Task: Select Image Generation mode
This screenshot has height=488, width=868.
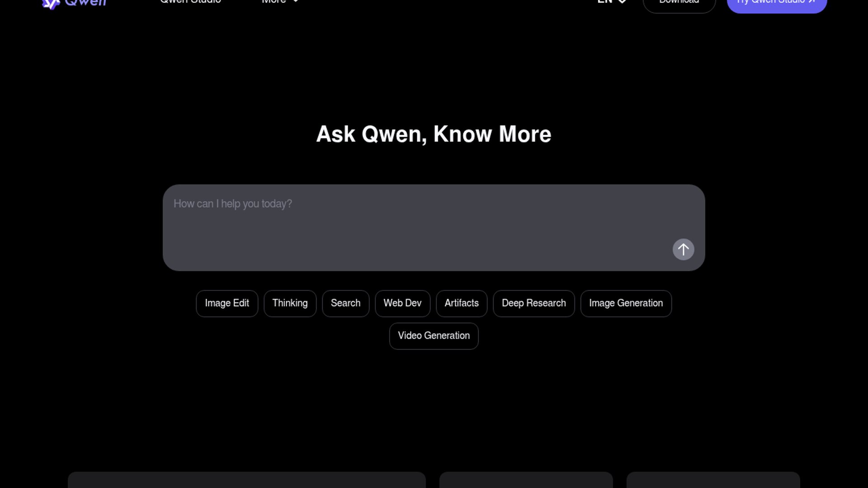Action: coord(626,303)
